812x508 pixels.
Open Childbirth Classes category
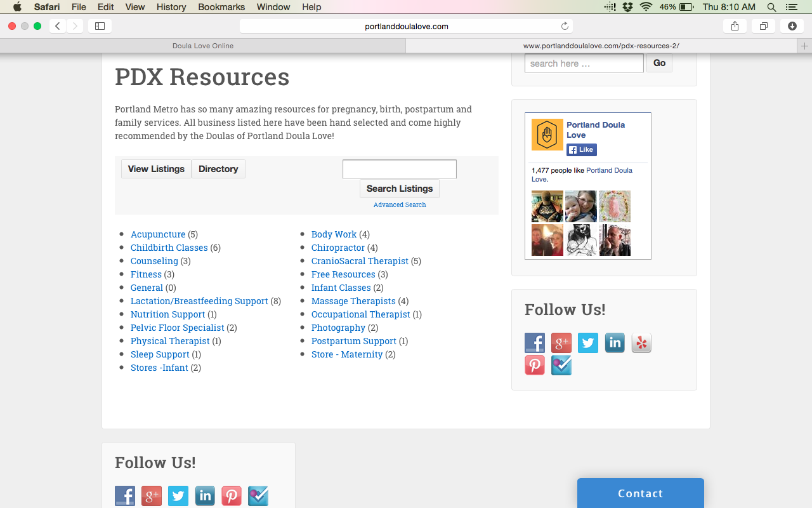169,248
